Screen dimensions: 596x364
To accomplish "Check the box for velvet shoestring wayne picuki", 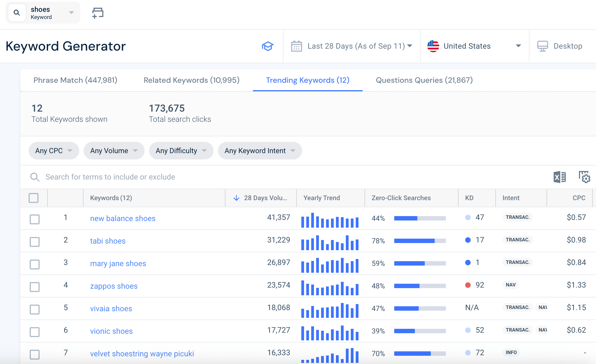I will 35,355.
